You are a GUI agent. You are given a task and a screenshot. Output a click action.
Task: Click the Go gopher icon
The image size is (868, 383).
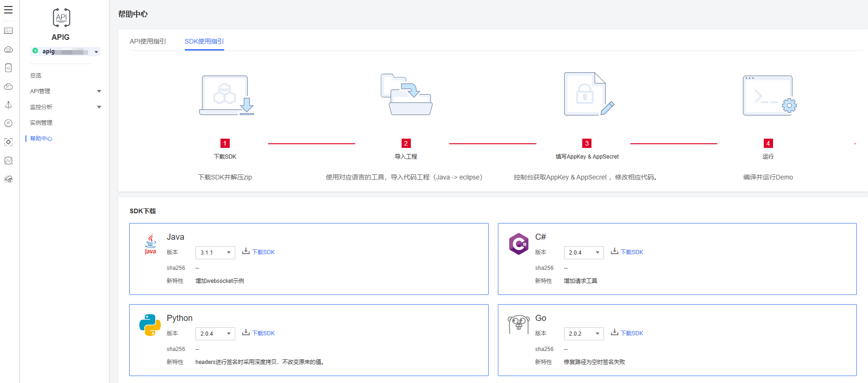coord(519,324)
